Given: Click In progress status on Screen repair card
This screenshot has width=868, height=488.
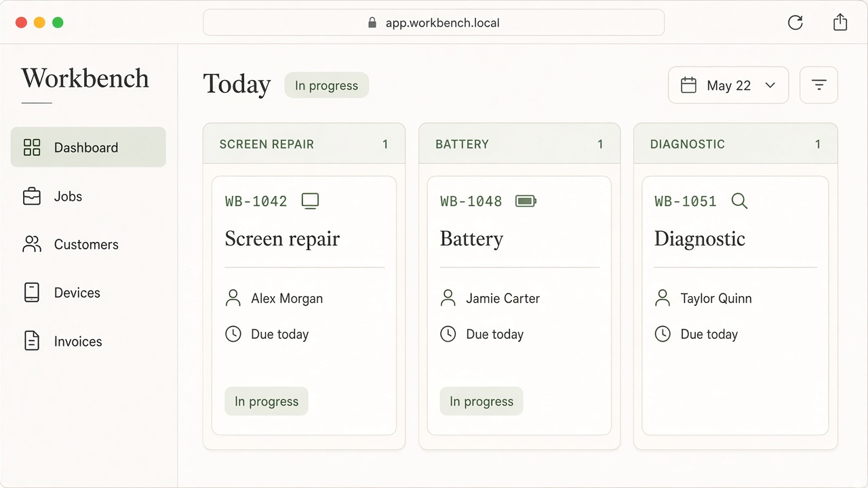Looking at the screenshot, I should click(267, 401).
